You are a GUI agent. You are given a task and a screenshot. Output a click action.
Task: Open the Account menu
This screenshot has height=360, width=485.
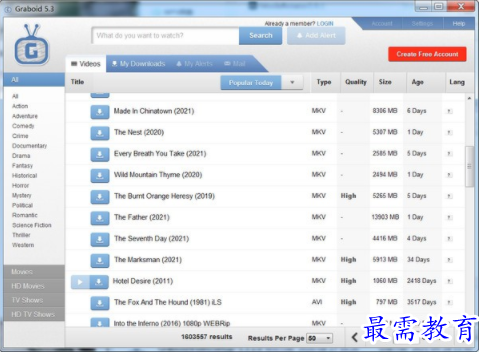click(382, 24)
